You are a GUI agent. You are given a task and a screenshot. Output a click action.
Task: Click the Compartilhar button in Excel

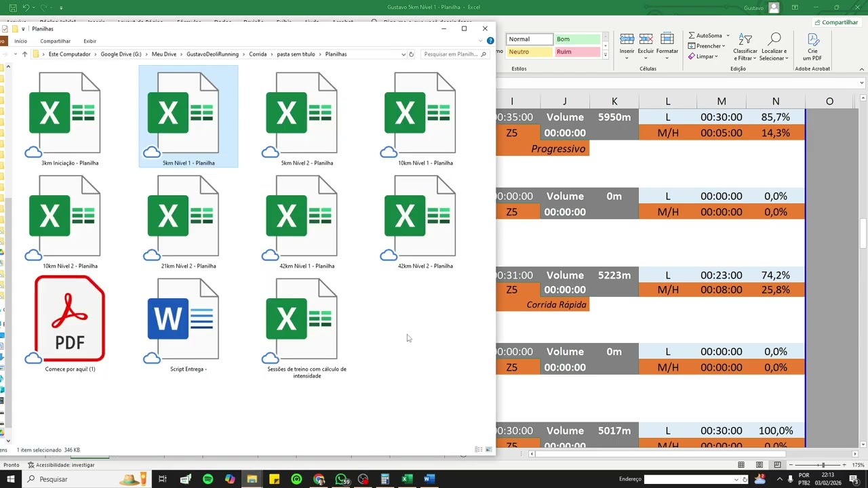(x=835, y=22)
